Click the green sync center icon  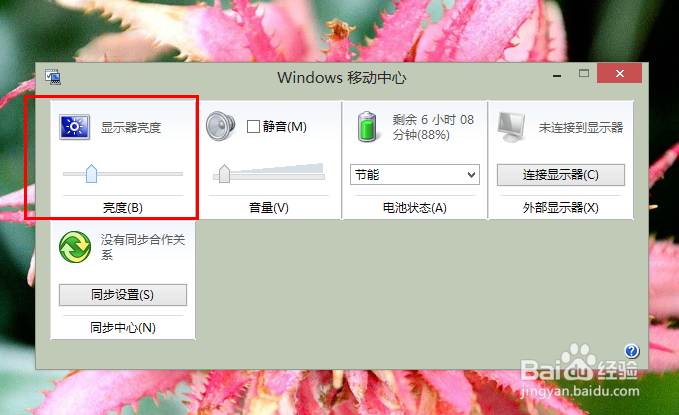[75, 247]
